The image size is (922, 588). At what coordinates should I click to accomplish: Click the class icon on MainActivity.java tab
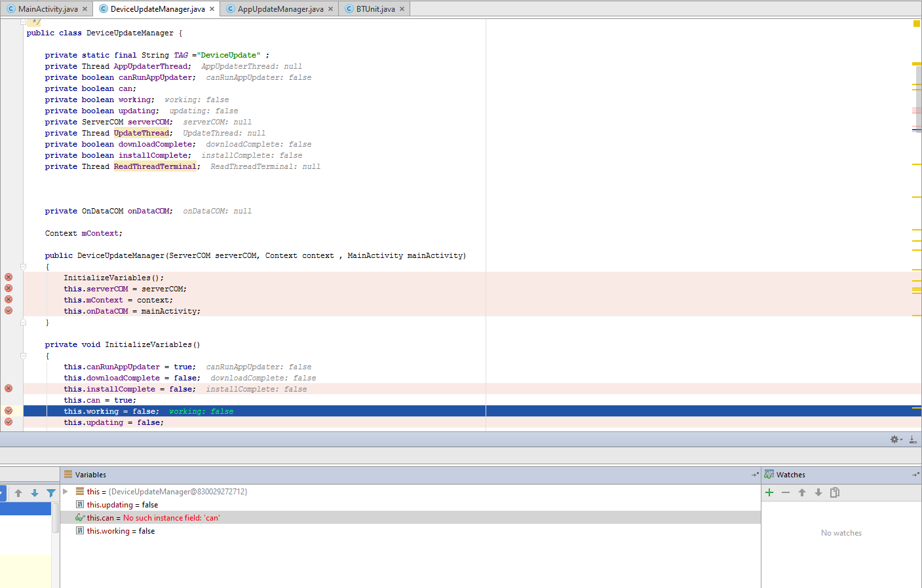point(11,9)
